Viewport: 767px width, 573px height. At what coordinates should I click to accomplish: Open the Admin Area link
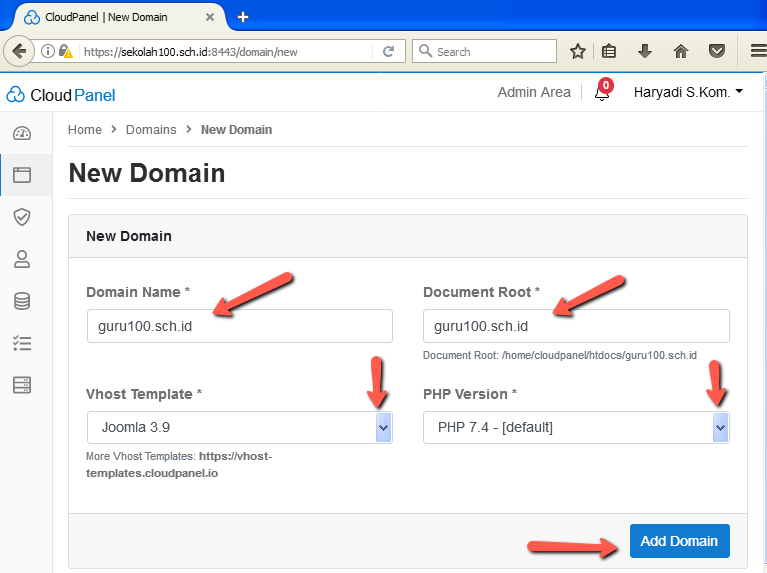coord(534,92)
